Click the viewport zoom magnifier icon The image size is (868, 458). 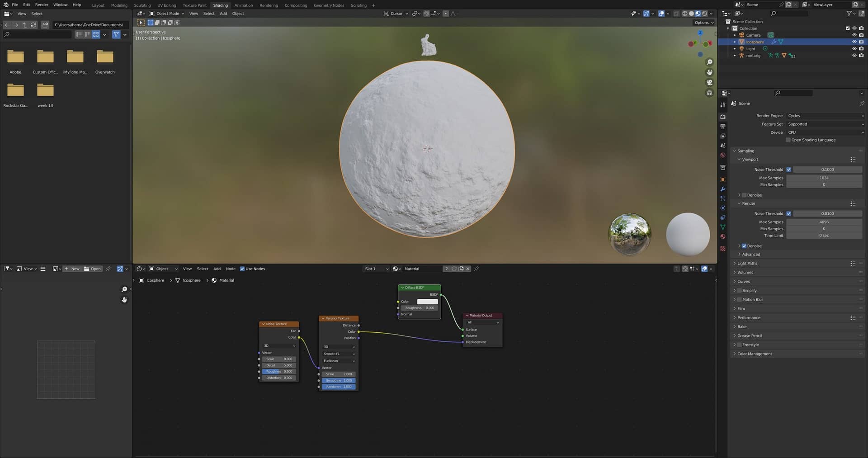[709, 62]
